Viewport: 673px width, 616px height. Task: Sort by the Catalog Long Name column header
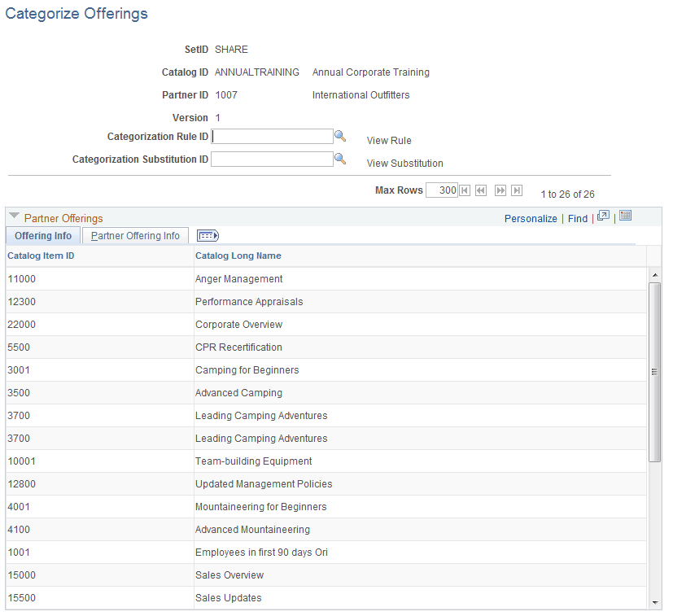click(238, 256)
